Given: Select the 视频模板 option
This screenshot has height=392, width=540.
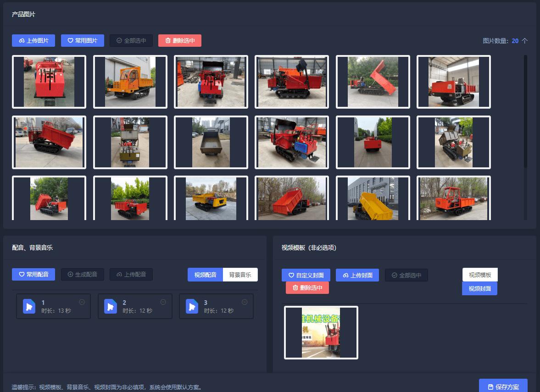Looking at the screenshot, I should point(480,275).
